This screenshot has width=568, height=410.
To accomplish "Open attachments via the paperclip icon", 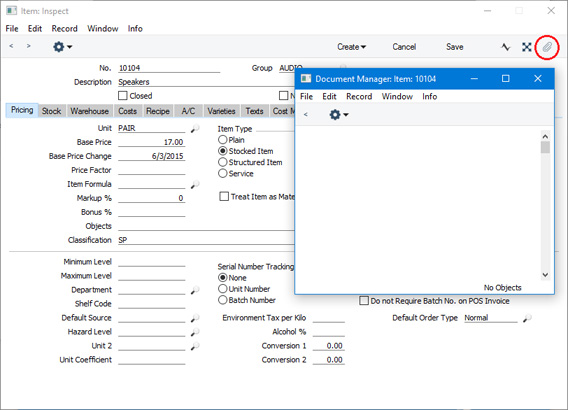I will tap(547, 47).
